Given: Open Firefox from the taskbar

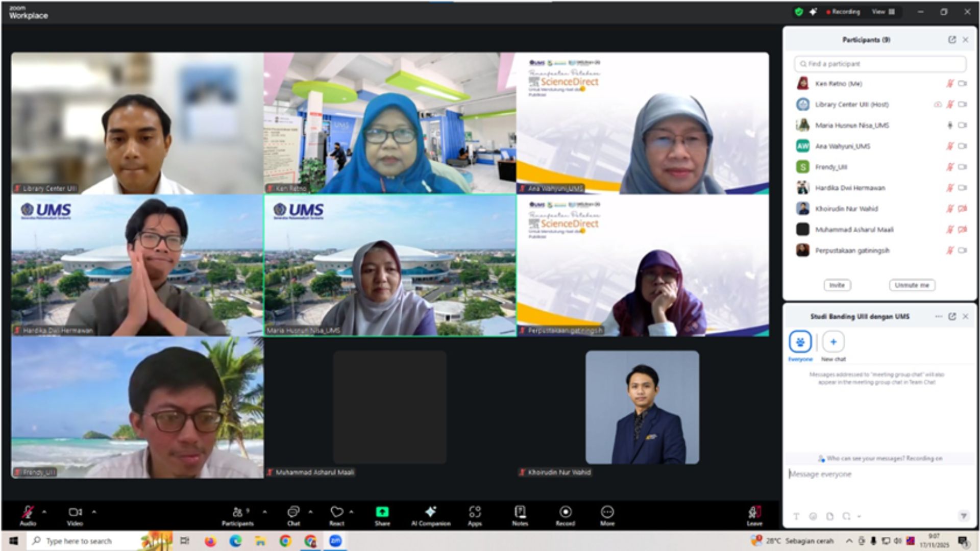Looking at the screenshot, I should [x=210, y=541].
